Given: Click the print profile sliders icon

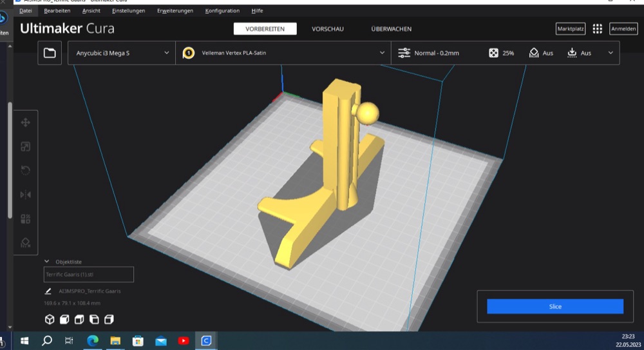Looking at the screenshot, I should (404, 53).
